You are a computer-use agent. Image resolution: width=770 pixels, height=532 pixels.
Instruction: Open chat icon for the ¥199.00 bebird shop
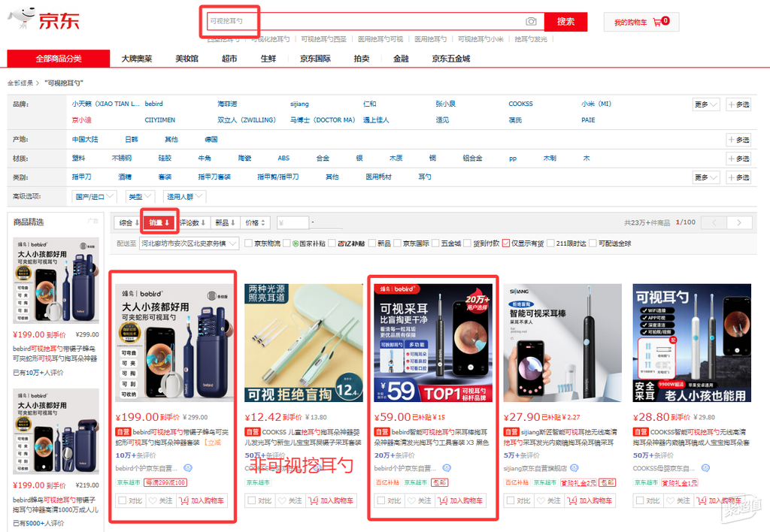coord(188,468)
